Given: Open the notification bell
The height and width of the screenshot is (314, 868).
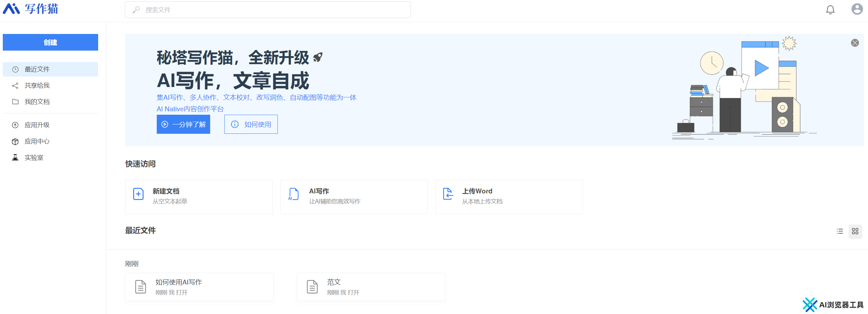Looking at the screenshot, I should 830,10.
